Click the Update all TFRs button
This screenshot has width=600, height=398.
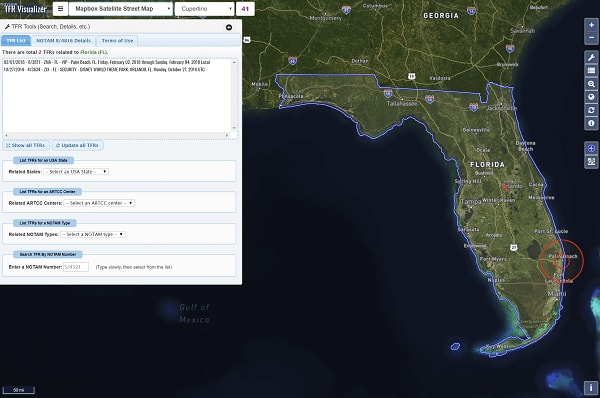pyautogui.click(x=77, y=145)
